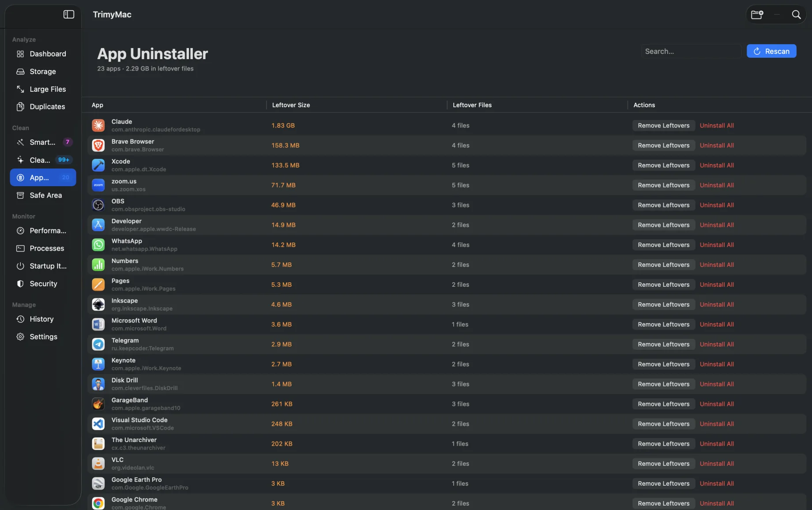Select the VLC cone icon
Image resolution: width=812 pixels, height=510 pixels.
point(98,463)
